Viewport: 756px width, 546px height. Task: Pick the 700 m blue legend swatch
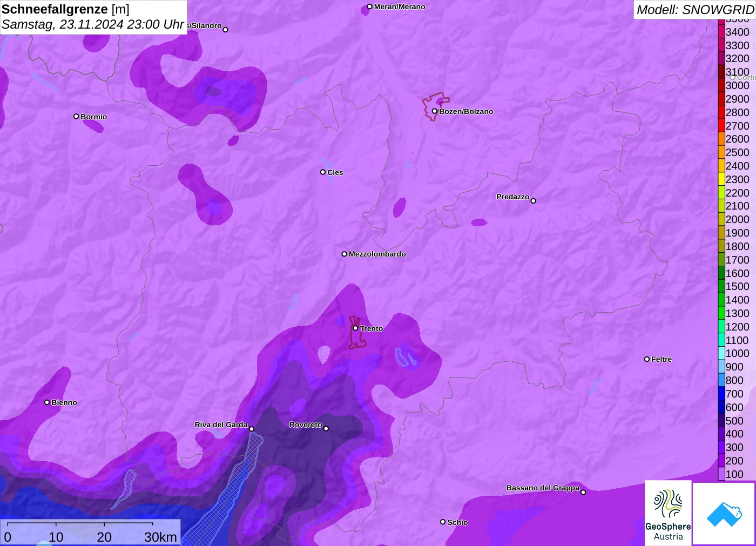click(721, 394)
